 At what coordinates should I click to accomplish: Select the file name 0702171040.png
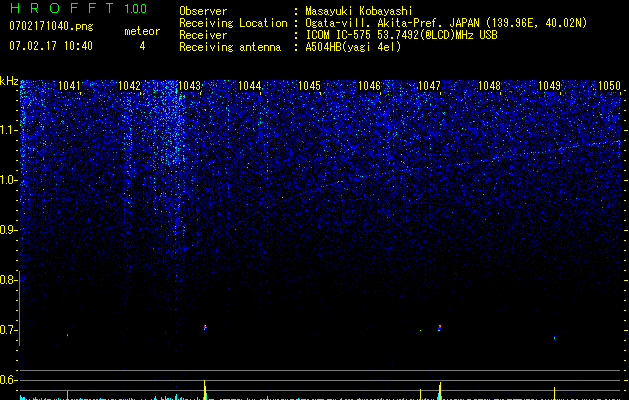pos(51,26)
